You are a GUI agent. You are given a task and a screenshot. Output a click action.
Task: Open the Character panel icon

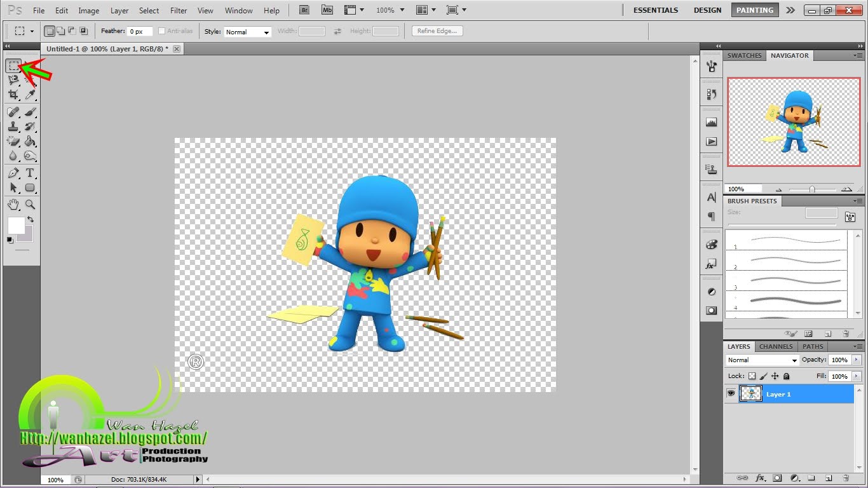click(712, 198)
